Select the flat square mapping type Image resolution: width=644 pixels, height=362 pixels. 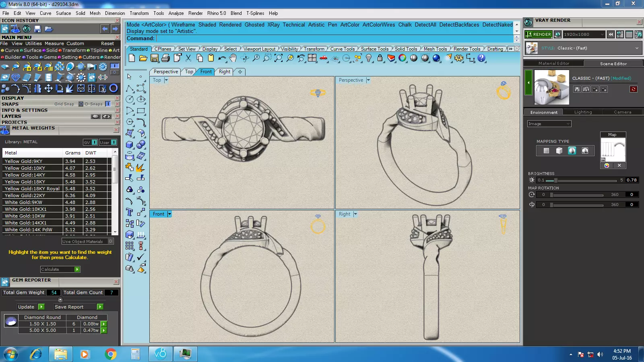546,151
